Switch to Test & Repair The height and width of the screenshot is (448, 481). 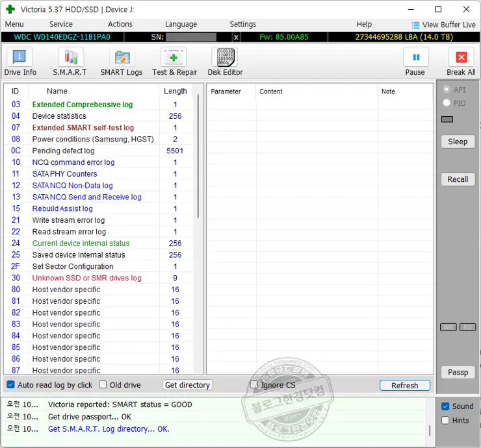[x=174, y=62]
